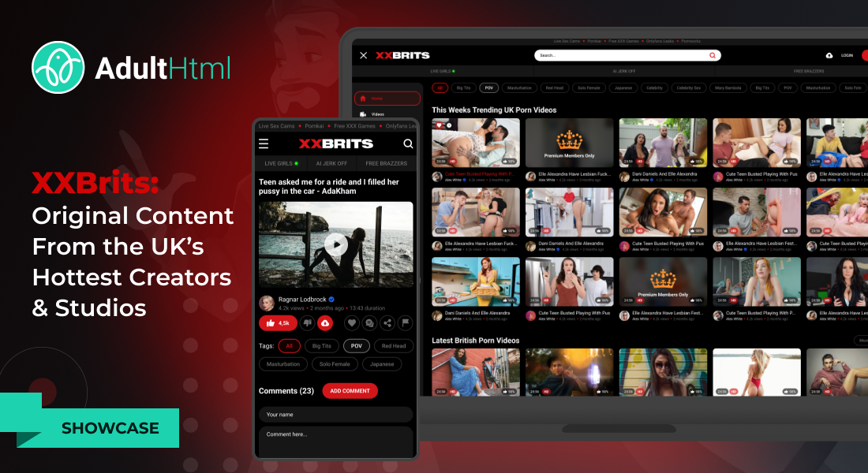Focus the Comment here text area
Viewport: 868px width, 473px height.
pos(335,441)
